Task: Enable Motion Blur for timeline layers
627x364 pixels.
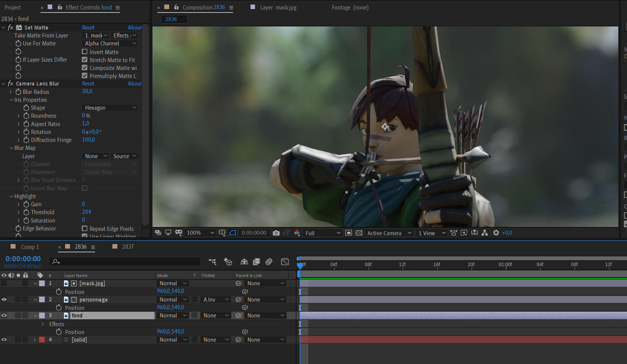Action: tap(269, 261)
